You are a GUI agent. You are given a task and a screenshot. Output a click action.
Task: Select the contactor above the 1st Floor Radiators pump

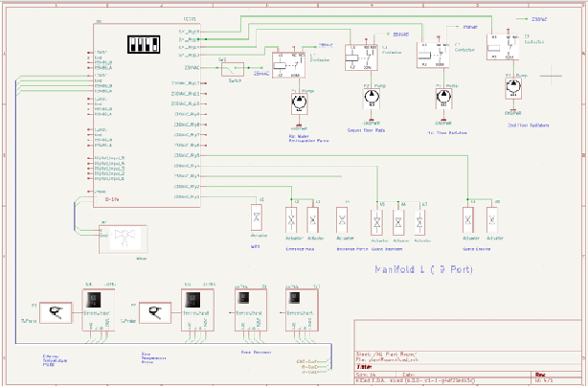tap(433, 55)
